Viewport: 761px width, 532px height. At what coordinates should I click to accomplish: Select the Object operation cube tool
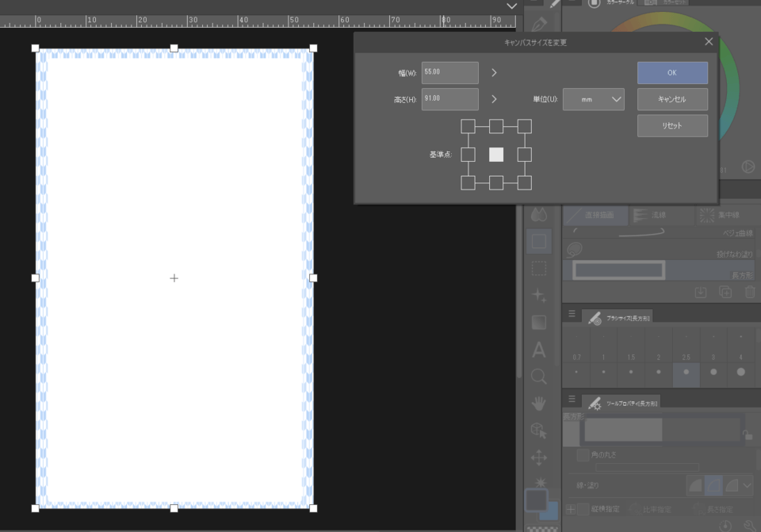coord(539,430)
